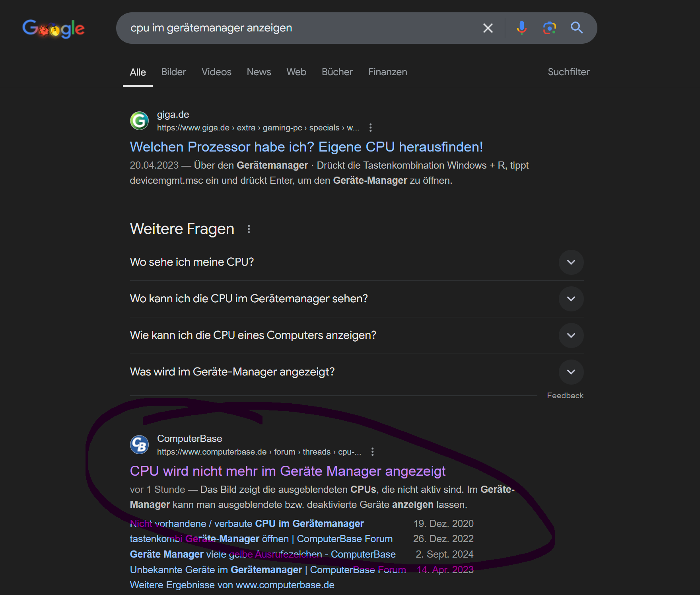Switch to the Finanzen tab

click(x=388, y=72)
